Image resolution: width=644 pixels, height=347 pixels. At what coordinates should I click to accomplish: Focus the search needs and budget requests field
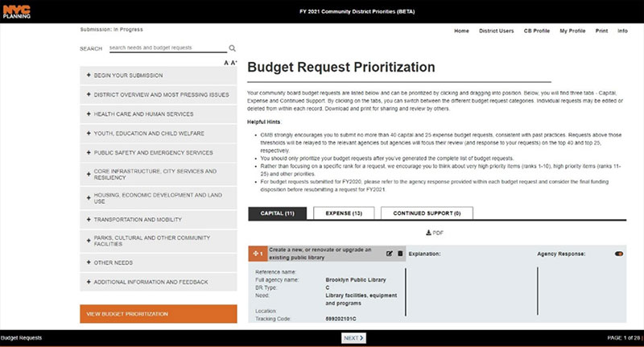click(x=167, y=48)
